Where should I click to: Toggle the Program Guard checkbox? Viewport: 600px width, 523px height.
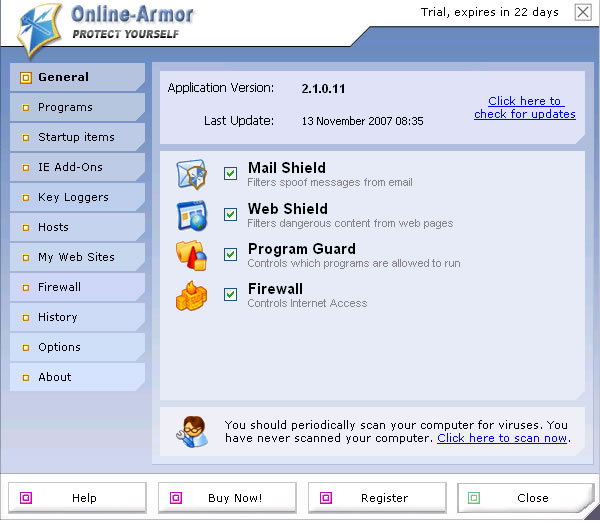coord(230,254)
